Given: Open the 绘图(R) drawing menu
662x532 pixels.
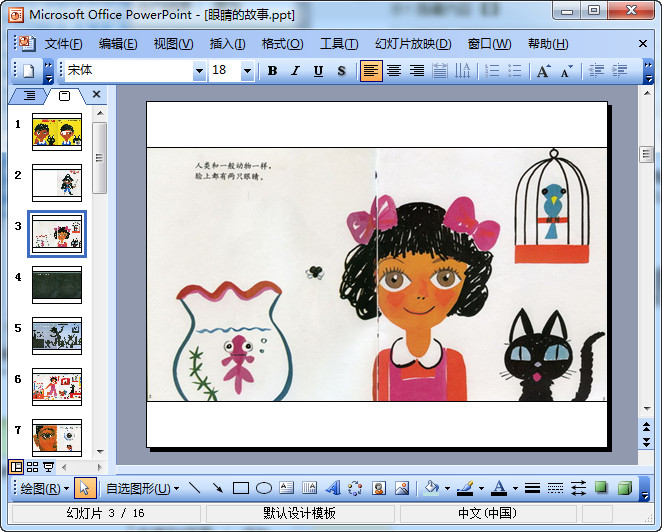Looking at the screenshot, I should (x=44, y=489).
